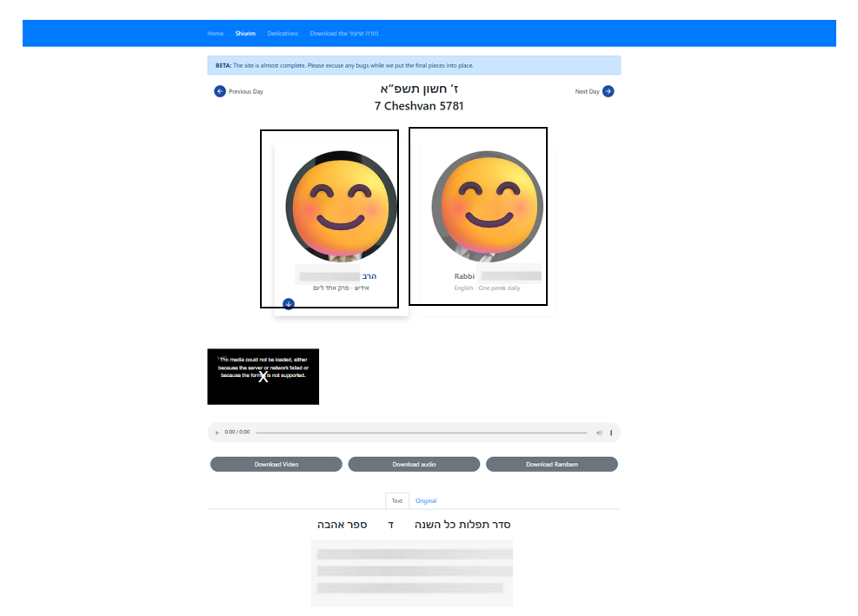Click the X on the failed video player

[263, 376]
